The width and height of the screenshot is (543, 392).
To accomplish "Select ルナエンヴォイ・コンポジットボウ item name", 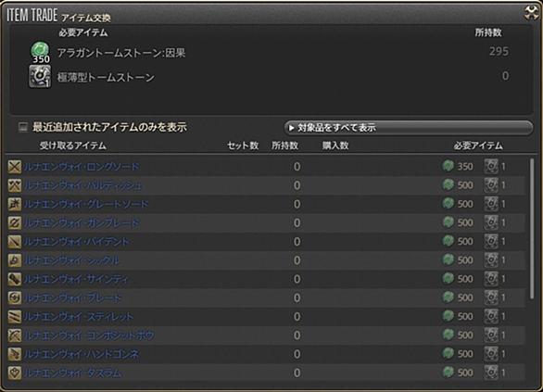I will point(89,335).
